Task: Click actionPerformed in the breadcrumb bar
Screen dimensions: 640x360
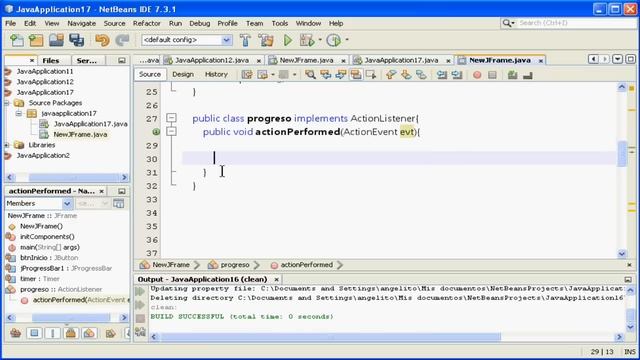Action: 307,265
